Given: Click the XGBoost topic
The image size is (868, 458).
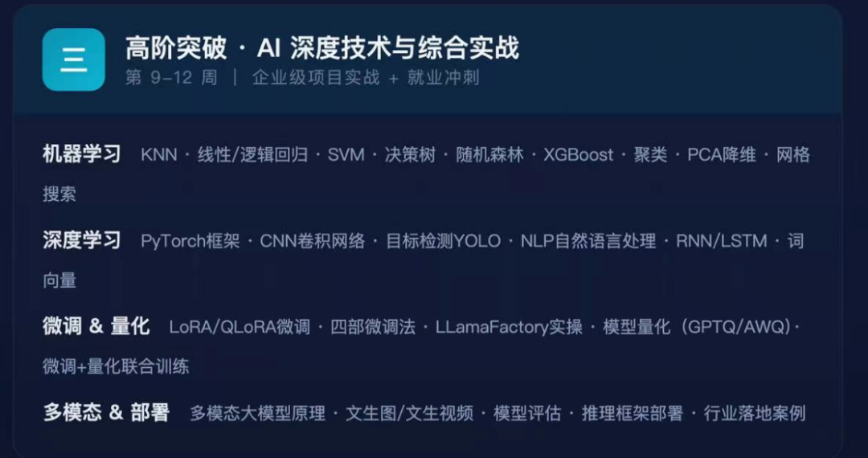Looking at the screenshot, I should [579, 155].
